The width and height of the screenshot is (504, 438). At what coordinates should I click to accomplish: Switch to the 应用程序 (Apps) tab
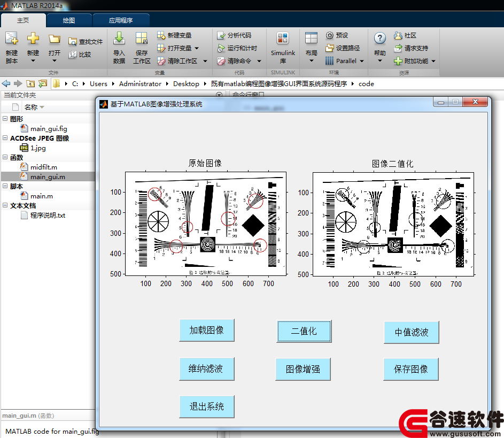pyautogui.click(x=121, y=20)
